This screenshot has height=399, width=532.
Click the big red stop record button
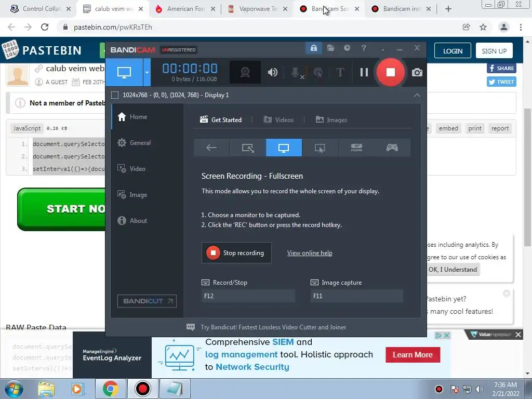click(x=391, y=72)
